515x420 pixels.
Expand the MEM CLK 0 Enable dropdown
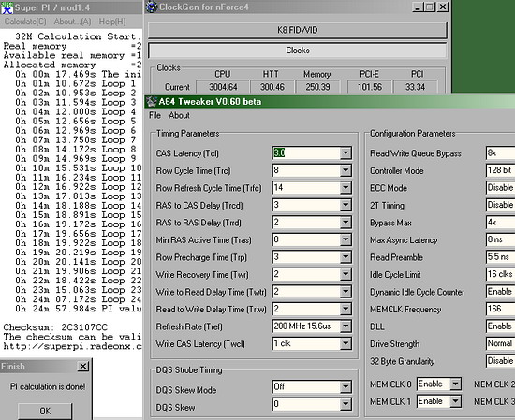[455, 384]
